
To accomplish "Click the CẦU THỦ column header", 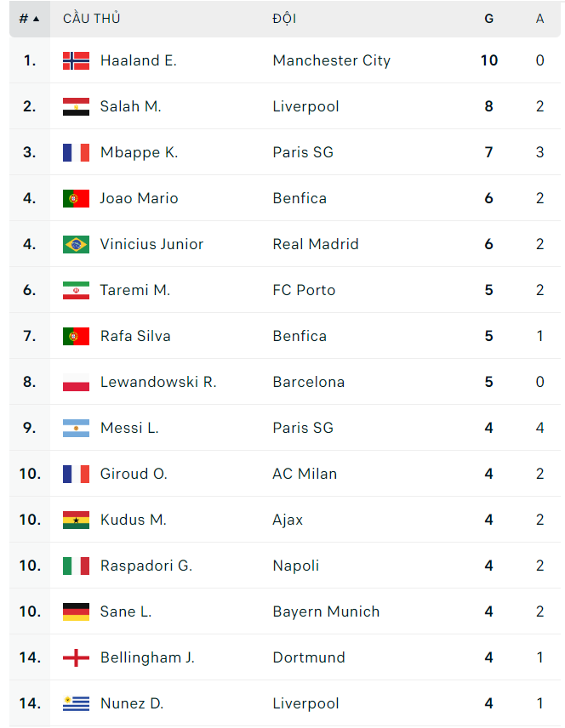I will (x=91, y=19).
